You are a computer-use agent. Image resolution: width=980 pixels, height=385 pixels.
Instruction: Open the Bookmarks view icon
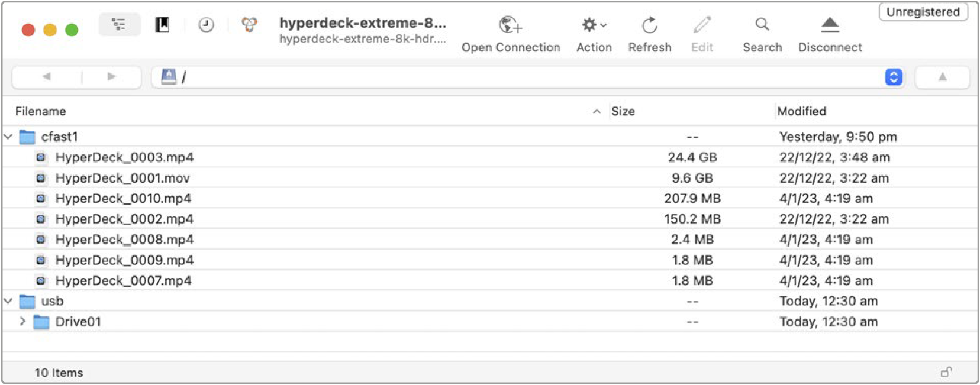[162, 25]
